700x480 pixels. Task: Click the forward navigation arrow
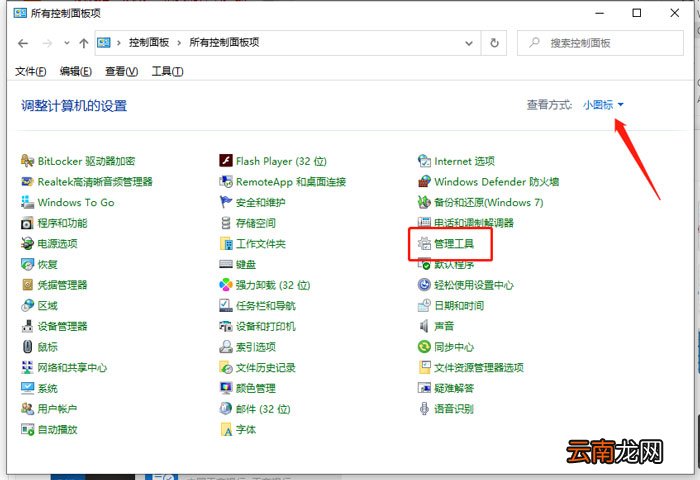47,43
